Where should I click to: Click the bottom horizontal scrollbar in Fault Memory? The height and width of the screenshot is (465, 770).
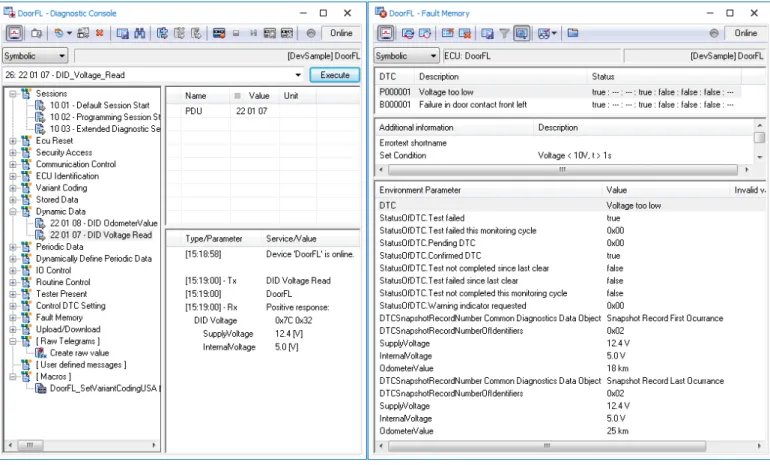(547, 446)
